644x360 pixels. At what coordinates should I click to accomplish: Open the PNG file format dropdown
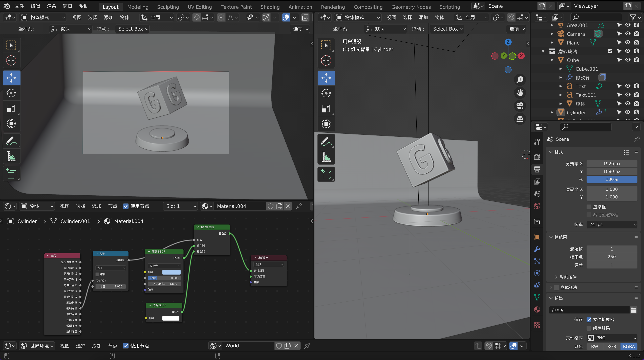coord(612,338)
